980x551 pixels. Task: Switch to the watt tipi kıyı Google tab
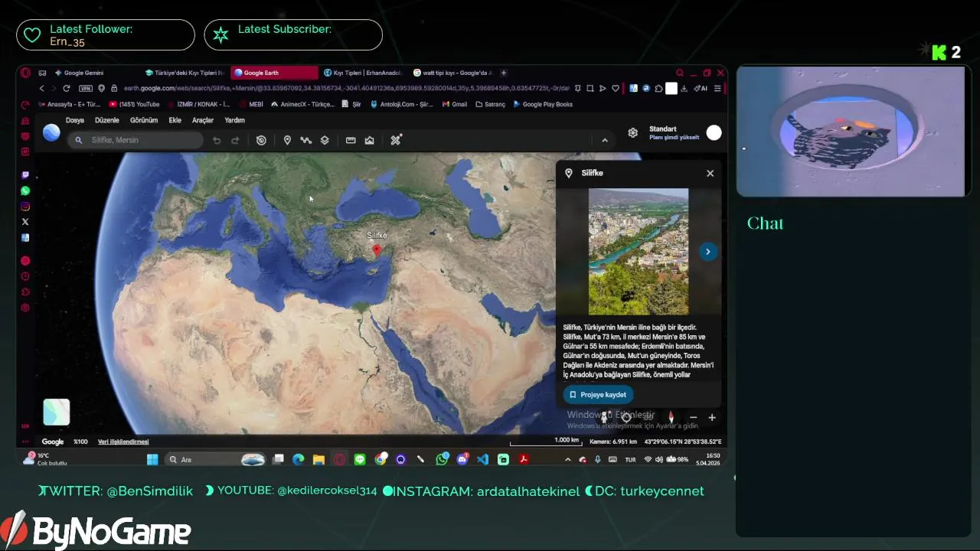(453, 73)
